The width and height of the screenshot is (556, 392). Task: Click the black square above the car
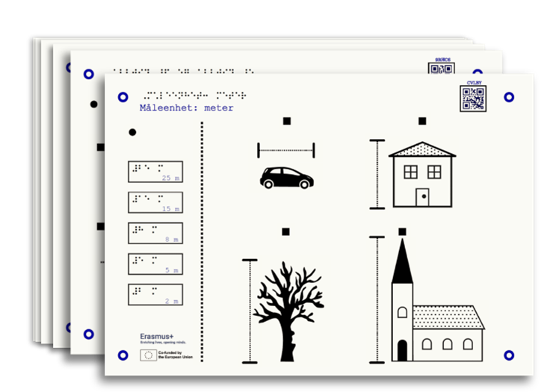pos(287,121)
